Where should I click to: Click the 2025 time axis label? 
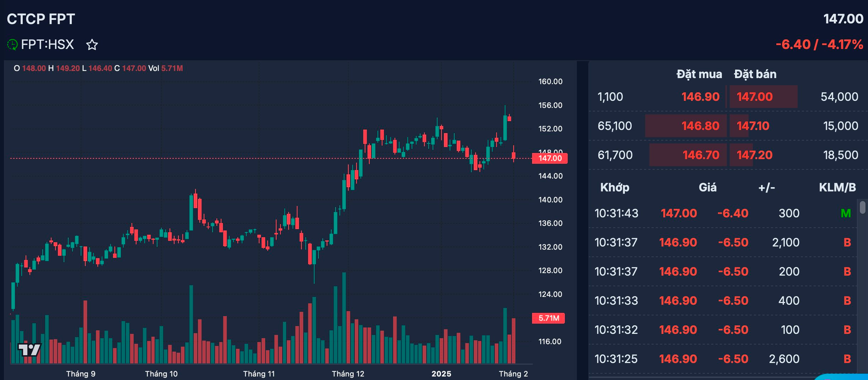[x=441, y=374]
